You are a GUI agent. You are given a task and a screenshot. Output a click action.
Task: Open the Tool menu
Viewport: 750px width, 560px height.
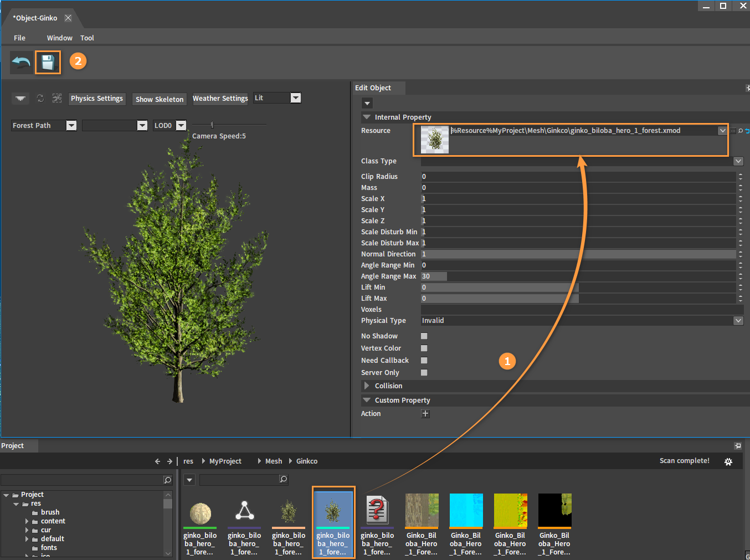point(87,38)
